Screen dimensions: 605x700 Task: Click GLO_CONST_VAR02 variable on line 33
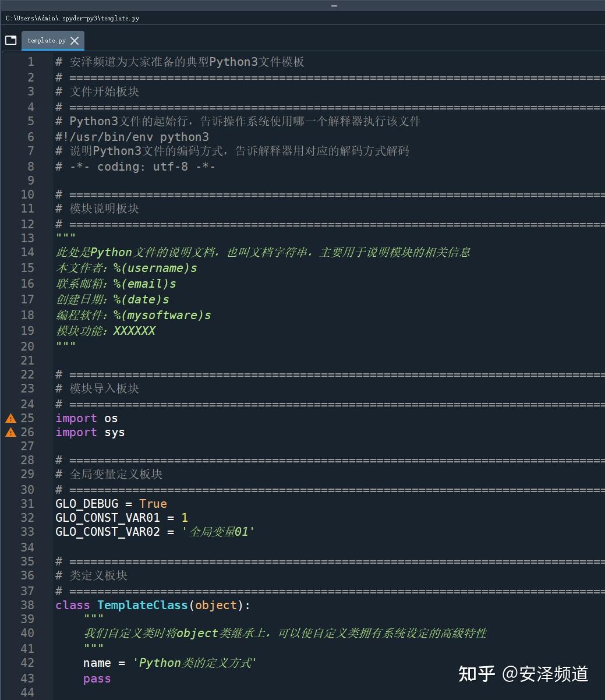pyautogui.click(x=108, y=532)
